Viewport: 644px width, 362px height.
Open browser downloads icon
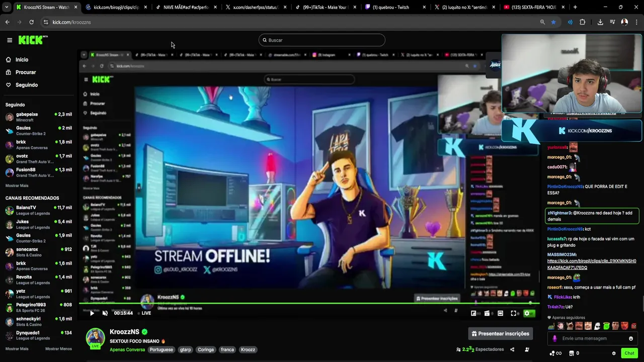click(600, 22)
